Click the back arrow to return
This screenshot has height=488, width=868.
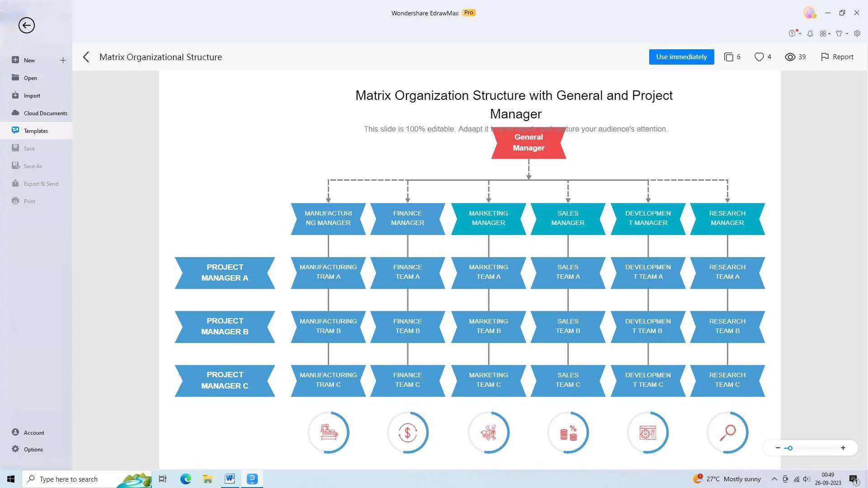tap(26, 24)
